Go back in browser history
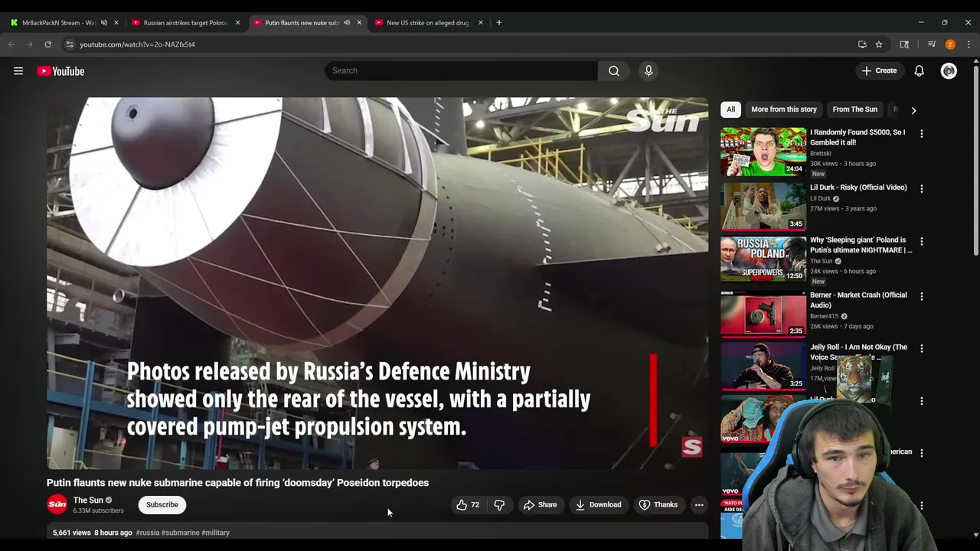This screenshot has height=551, width=980. pos(11,44)
